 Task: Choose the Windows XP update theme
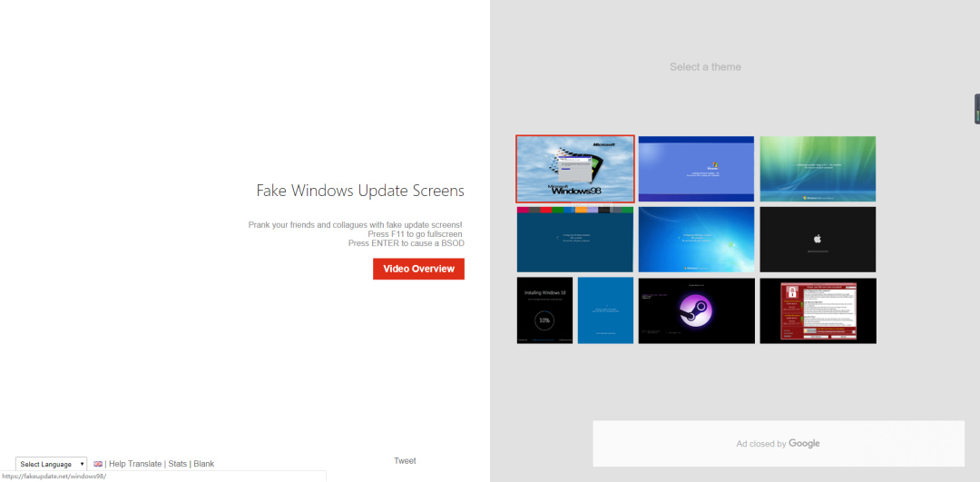click(696, 169)
